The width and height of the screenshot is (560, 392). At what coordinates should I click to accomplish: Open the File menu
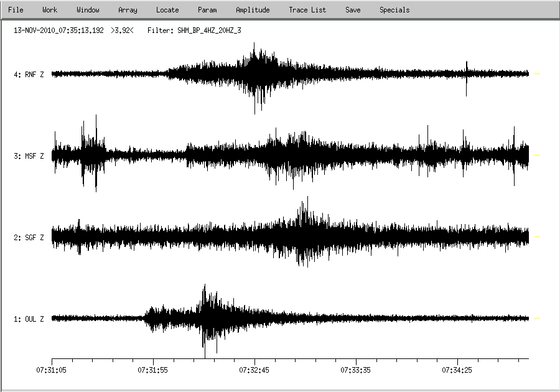pos(16,10)
